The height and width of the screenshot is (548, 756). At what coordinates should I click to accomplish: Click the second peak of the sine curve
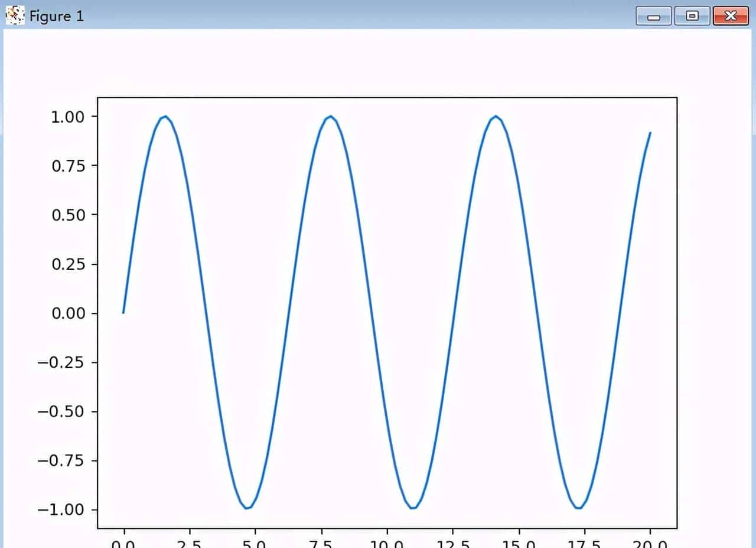330,116
